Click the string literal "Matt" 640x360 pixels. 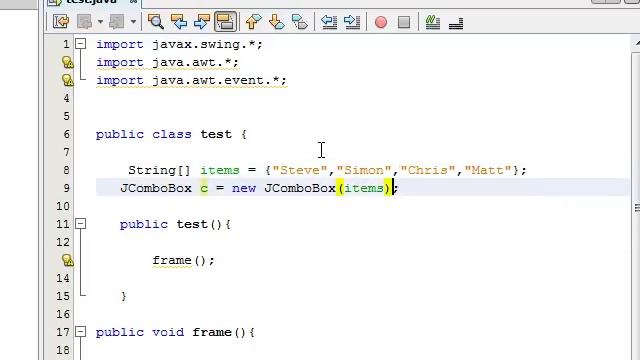[488, 170]
